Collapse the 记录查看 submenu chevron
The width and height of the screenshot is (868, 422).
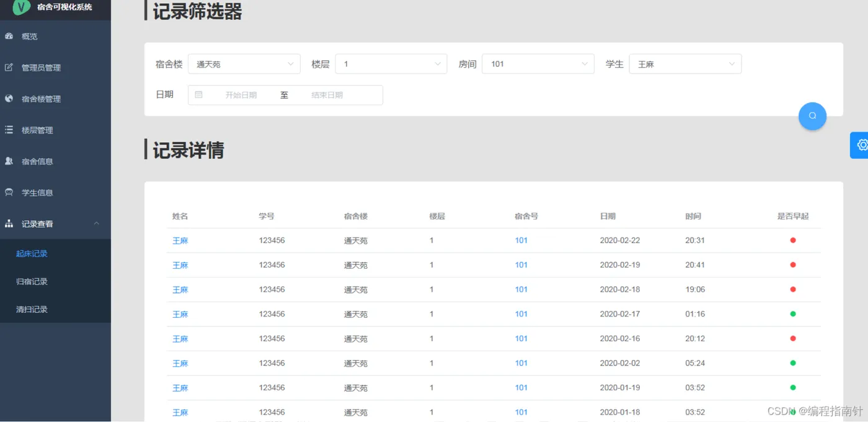pos(97,223)
